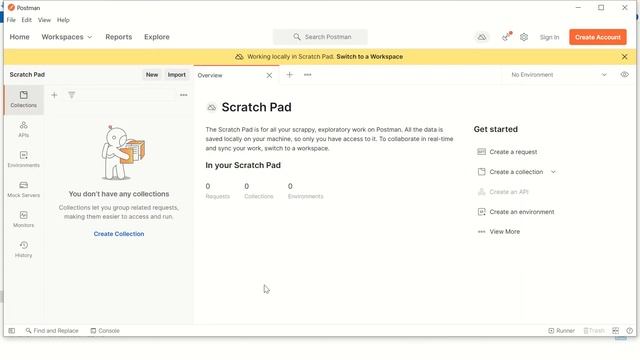This screenshot has width=640, height=360.
Task: Expand the Workspaces dropdown
Action: (x=67, y=37)
